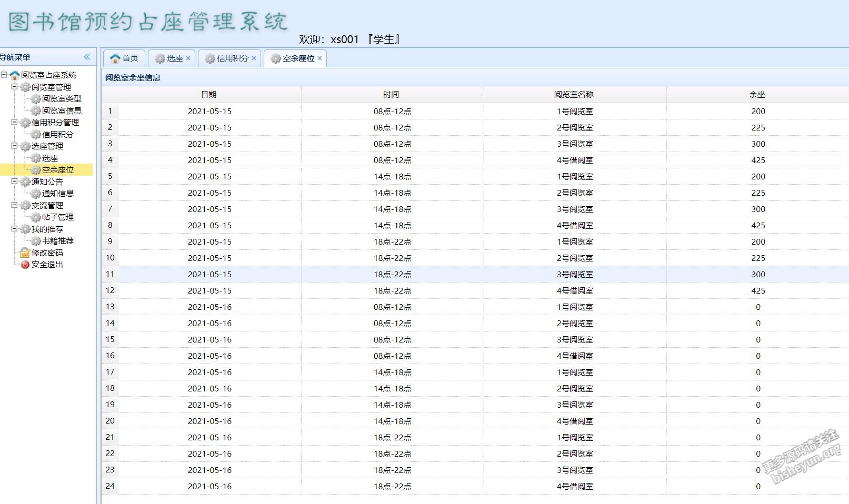The height and width of the screenshot is (504, 849).
Task: Click 225 value in row 6
Action: tap(758, 193)
